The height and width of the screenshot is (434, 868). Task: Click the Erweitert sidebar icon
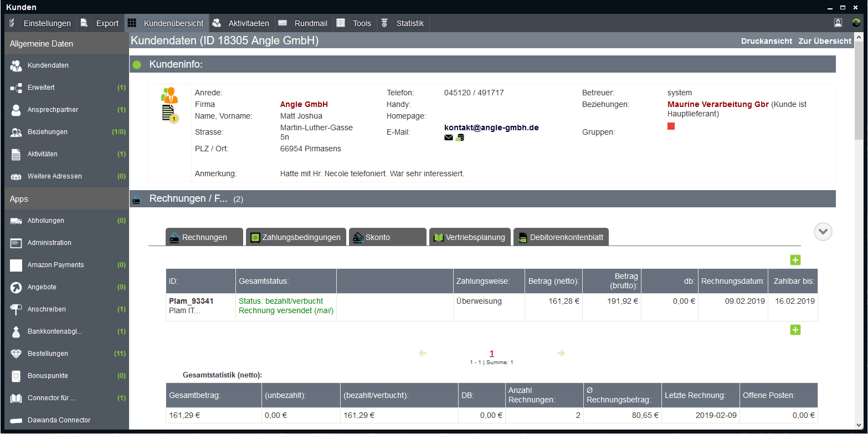[x=16, y=88]
